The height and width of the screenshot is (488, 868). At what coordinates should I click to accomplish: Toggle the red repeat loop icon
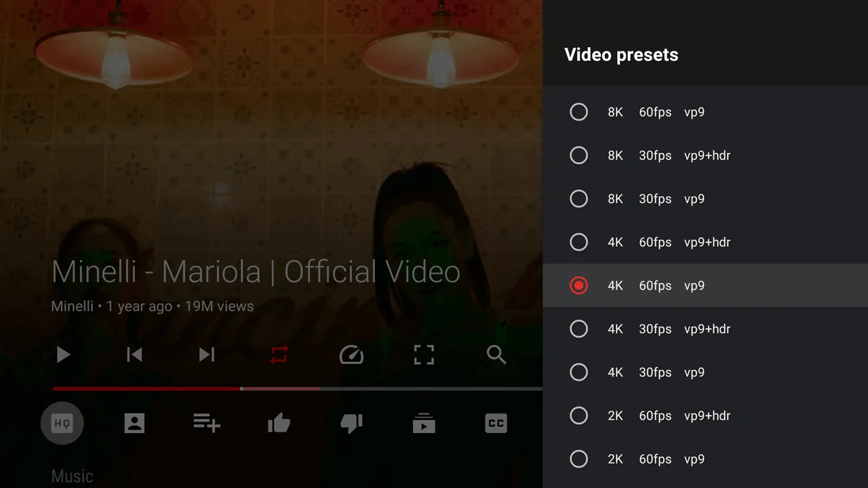[x=279, y=354]
